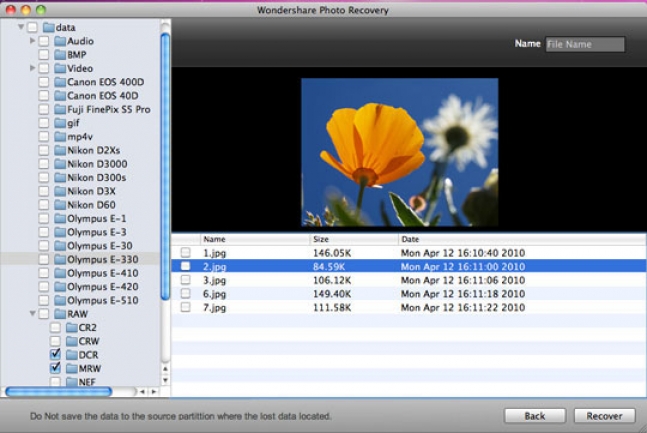Select the BMP folder icon
The width and height of the screenshot is (647, 433).
coord(60,55)
